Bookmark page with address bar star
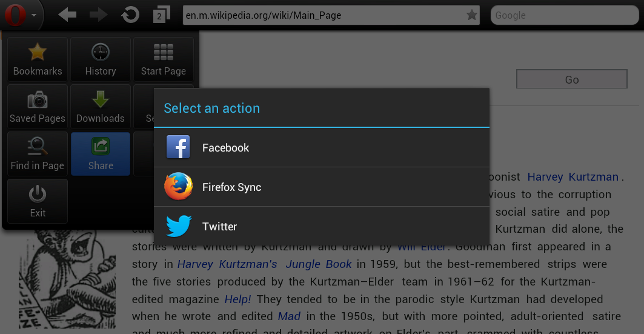This screenshot has width=644, height=334. click(471, 15)
